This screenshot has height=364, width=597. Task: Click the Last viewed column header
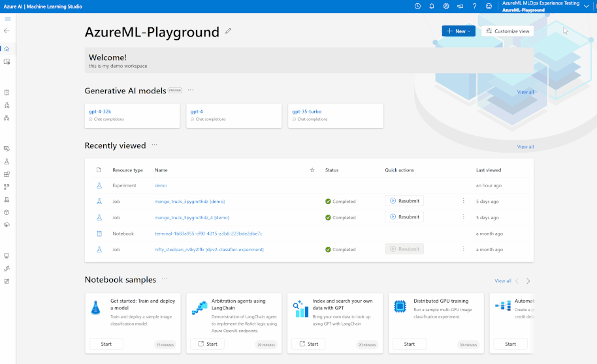click(489, 170)
